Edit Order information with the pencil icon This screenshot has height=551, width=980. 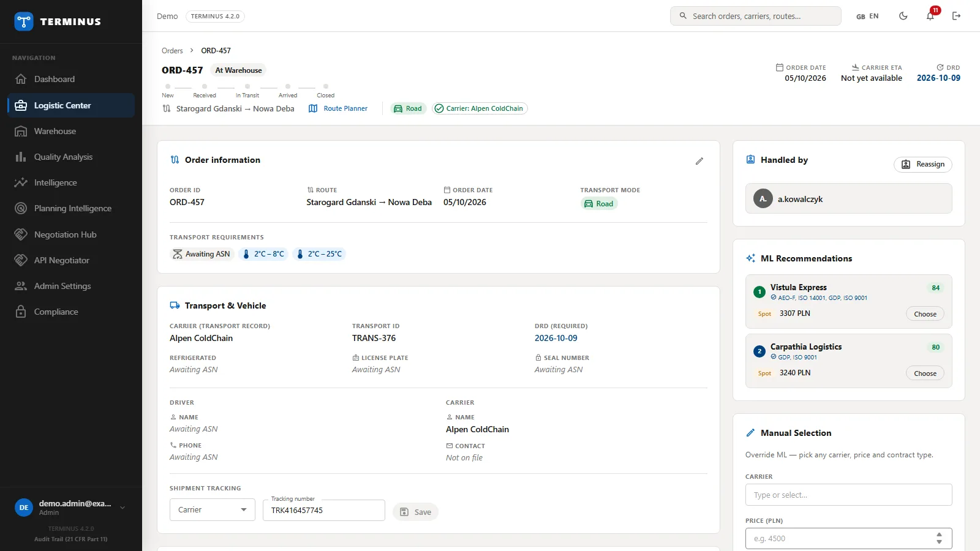coord(699,161)
